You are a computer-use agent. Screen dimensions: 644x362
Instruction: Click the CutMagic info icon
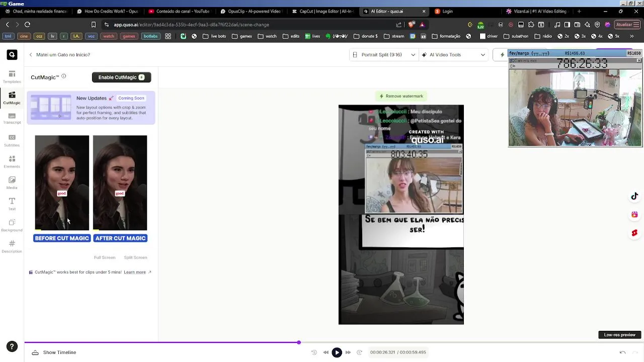pyautogui.click(x=63, y=76)
